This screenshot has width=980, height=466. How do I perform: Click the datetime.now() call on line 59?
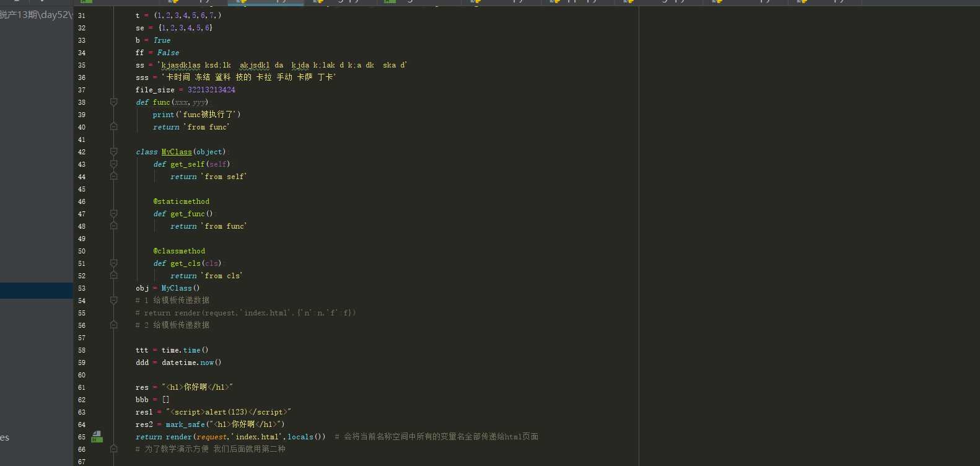(x=191, y=363)
